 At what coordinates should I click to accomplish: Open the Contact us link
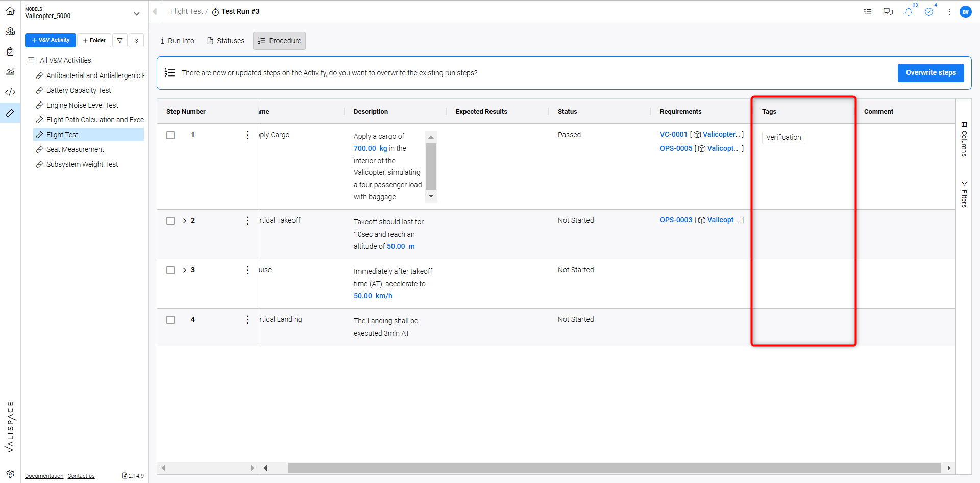pos(81,476)
